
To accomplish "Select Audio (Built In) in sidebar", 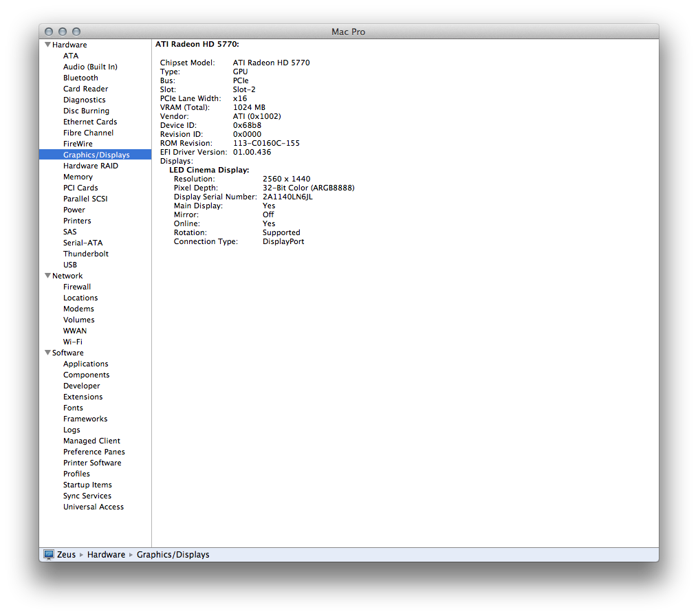I will 90,67.
